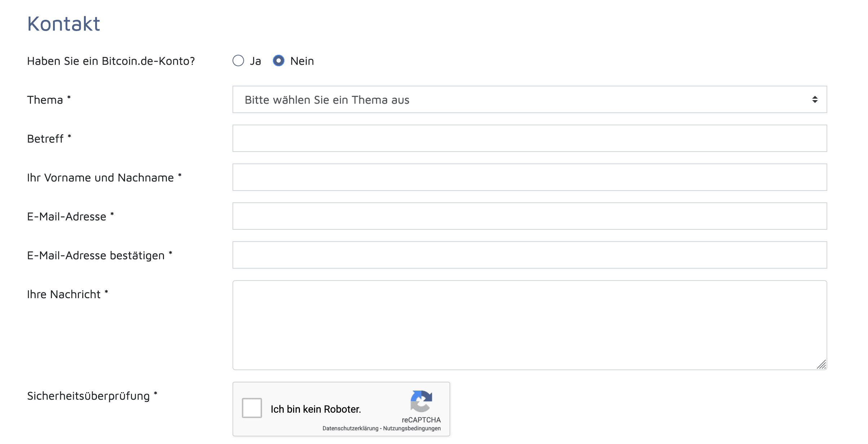The height and width of the screenshot is (444, 868).
Task: Click the 'Ihre Nachricht' field label
Action: [x=64, y=294]
